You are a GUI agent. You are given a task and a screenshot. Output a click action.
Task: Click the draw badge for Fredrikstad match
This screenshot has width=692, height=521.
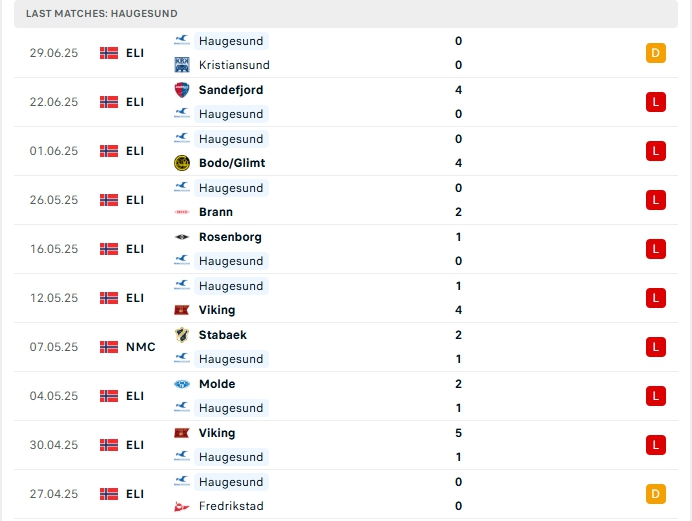pos(656,494)
